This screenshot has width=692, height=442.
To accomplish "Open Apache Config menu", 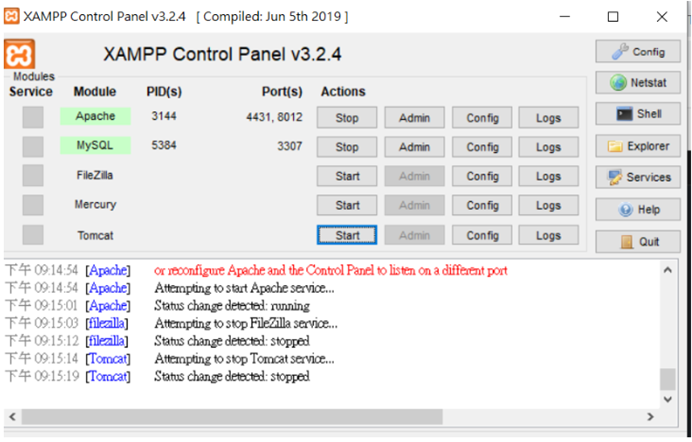I will [482, 118].
